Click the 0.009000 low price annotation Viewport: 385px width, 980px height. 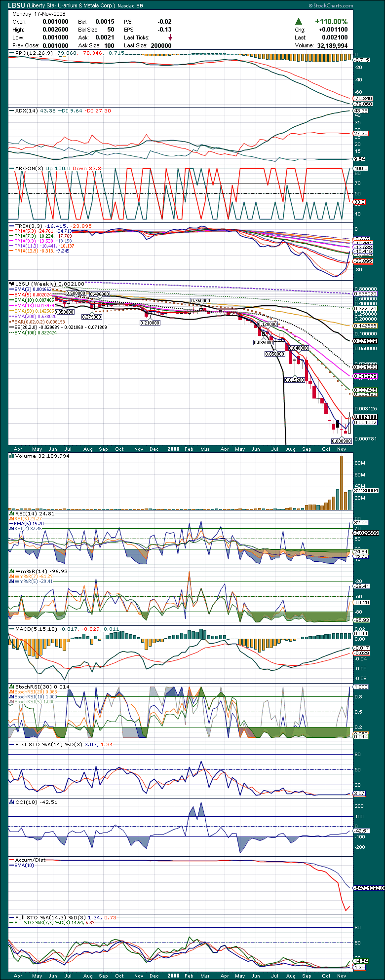(342, 440)
